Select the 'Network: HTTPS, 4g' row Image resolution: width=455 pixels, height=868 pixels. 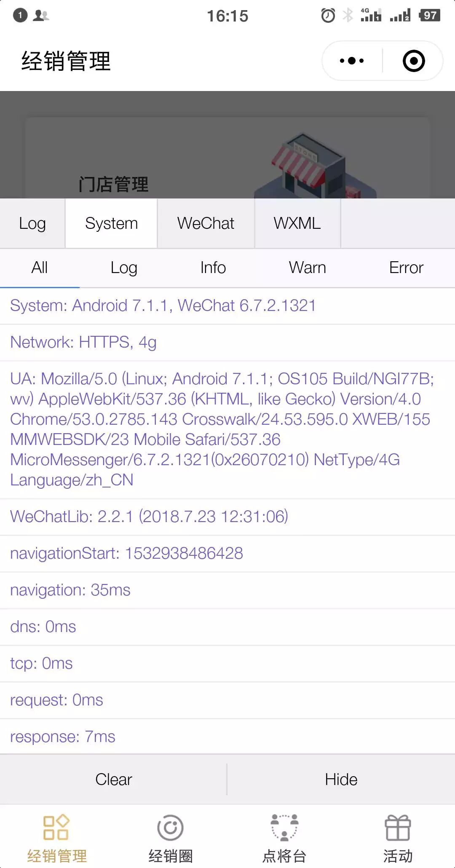[x=227, y=343]
